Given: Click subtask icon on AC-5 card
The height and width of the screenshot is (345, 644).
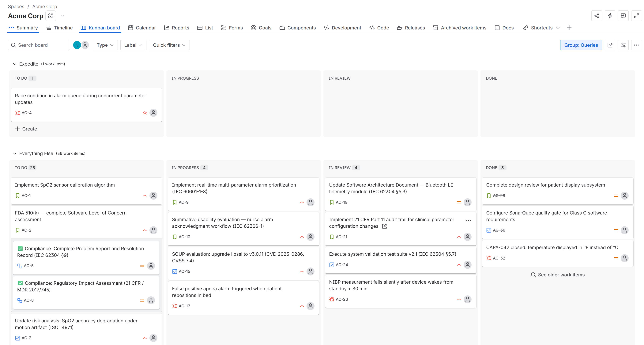Looking at the screenshot, I should tap(20, 266).
